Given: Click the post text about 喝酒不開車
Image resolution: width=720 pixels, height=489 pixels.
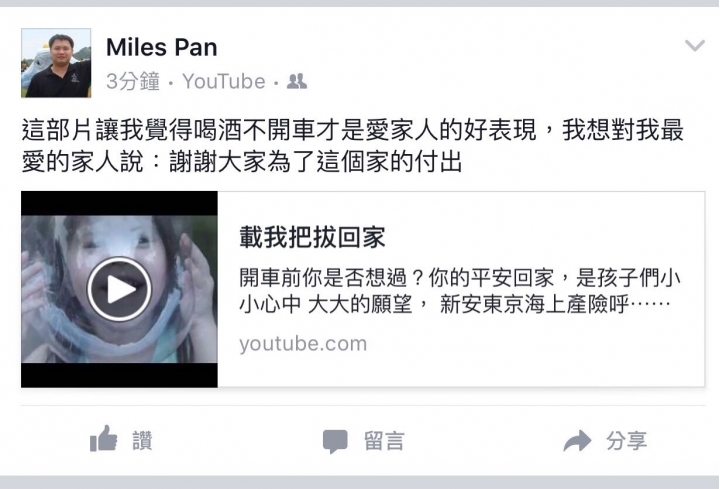Looking at the screenshot, I should point(353,130).
